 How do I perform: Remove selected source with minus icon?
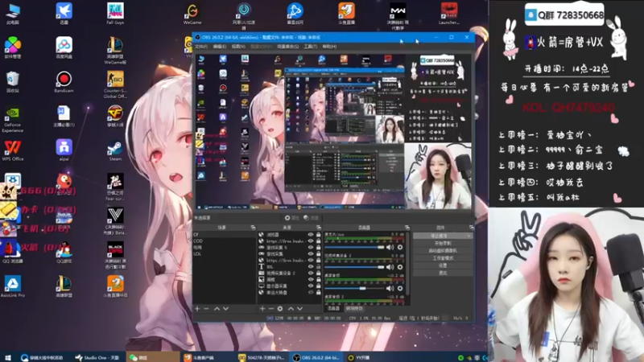(271, 309)
